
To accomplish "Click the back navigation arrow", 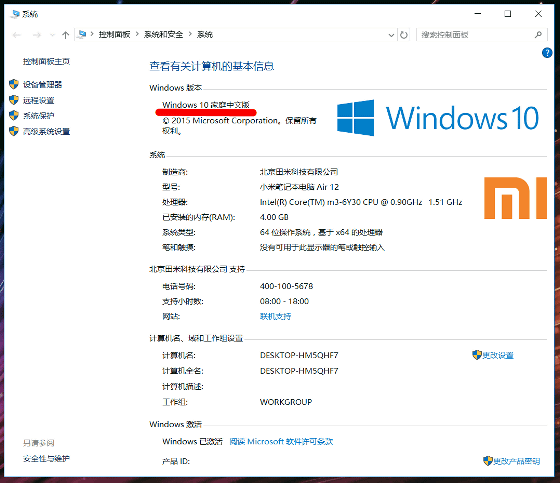I will pyautogui.click(x=16, y=35).
